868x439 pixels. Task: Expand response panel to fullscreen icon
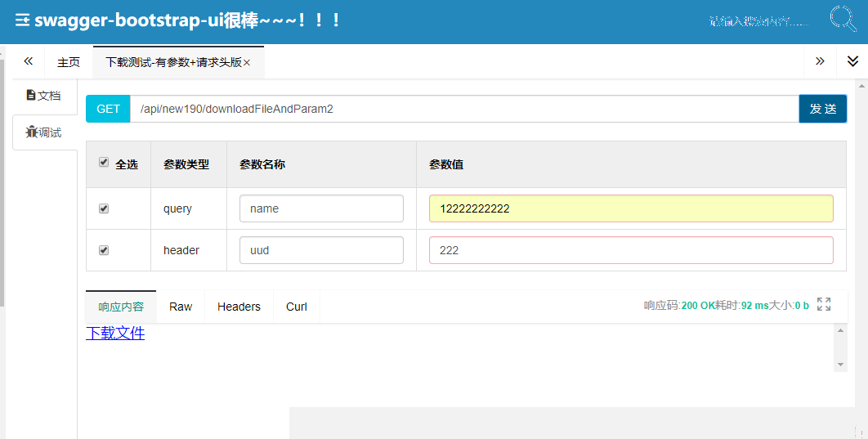tap(824, 304)
